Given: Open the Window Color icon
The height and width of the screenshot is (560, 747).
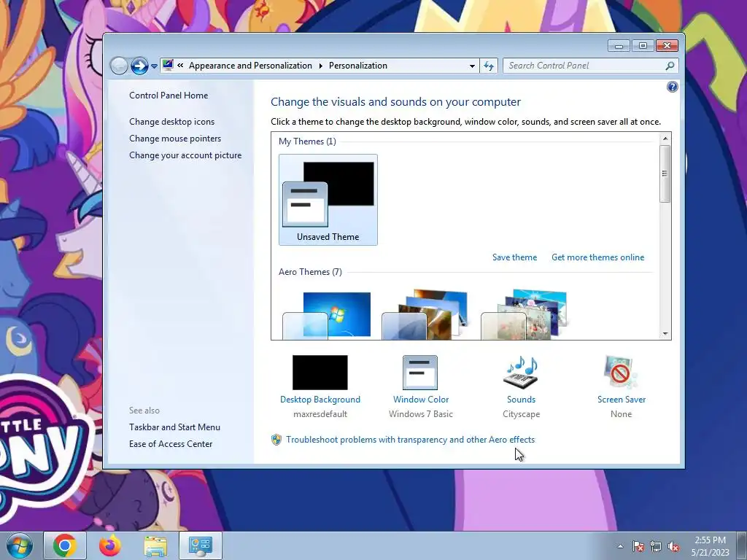Looking at the screenshot, I should pyautogui.click(x=419, y=373).
